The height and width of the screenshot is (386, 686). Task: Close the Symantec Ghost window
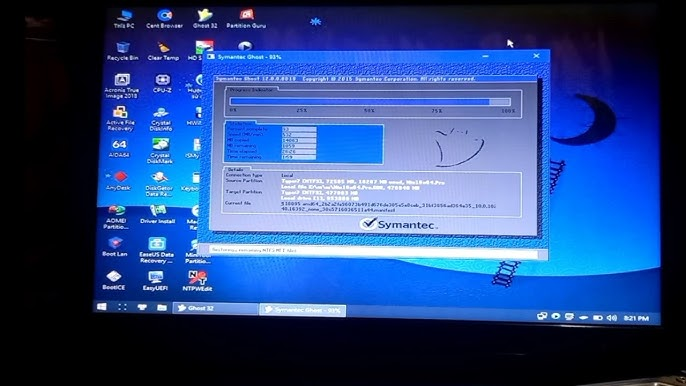(536, 56)
